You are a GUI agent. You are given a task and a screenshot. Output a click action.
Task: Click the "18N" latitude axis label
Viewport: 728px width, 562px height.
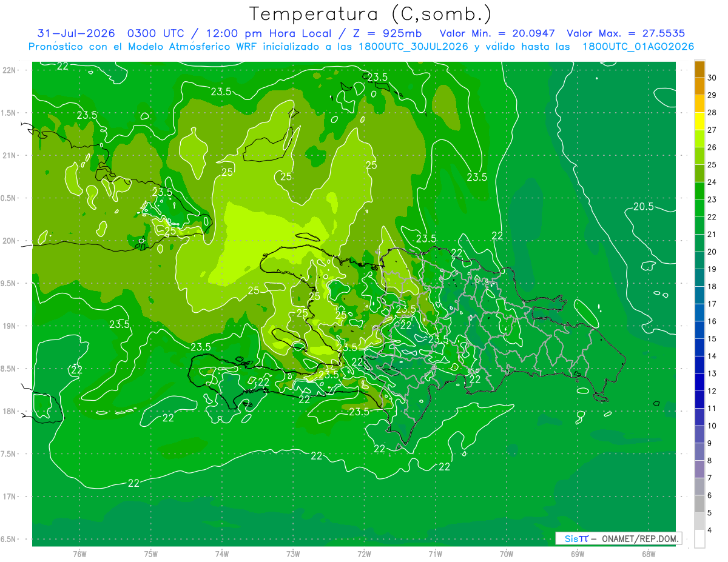tap(8, 411)
